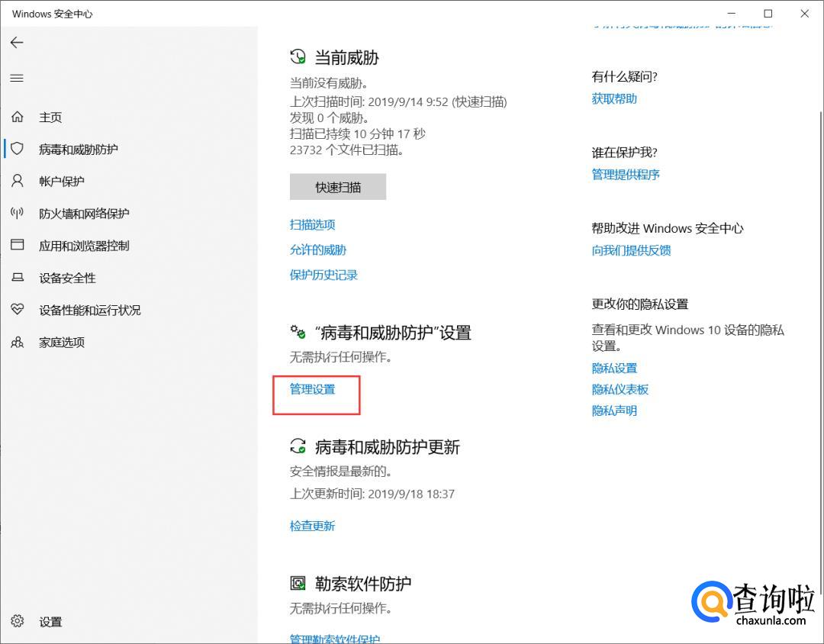Click the 向我们提供反馈 link
824x644 pixels.
[632, 250]
